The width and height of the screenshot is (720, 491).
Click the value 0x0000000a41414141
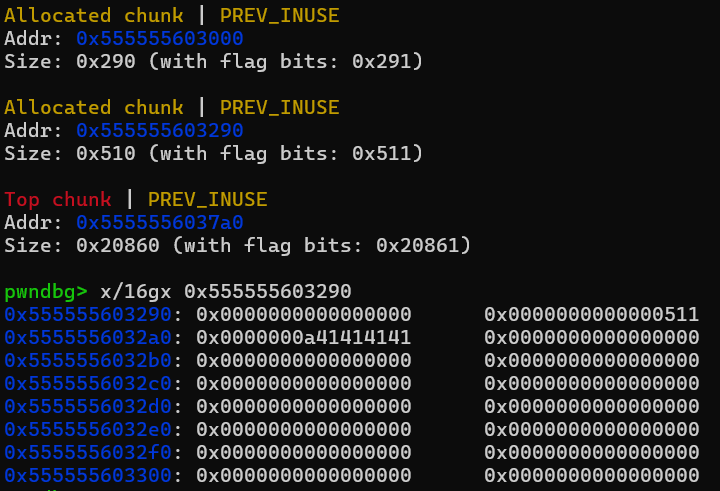click(x=304, y=337)
